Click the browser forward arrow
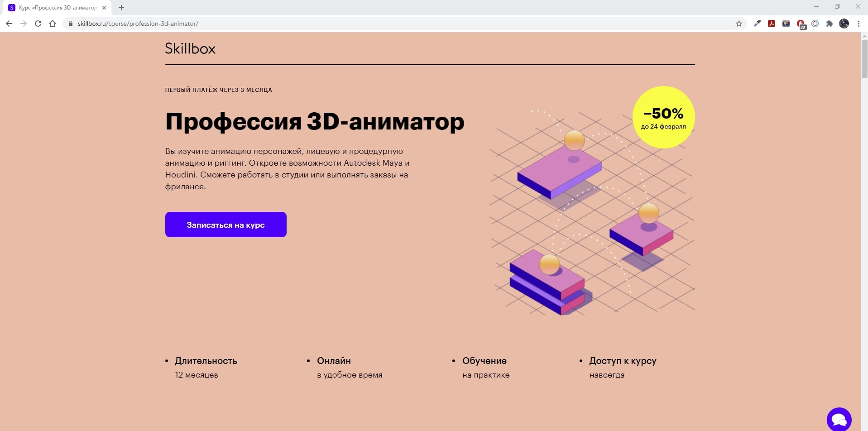The image size is (868, 431). pos(24,24)
